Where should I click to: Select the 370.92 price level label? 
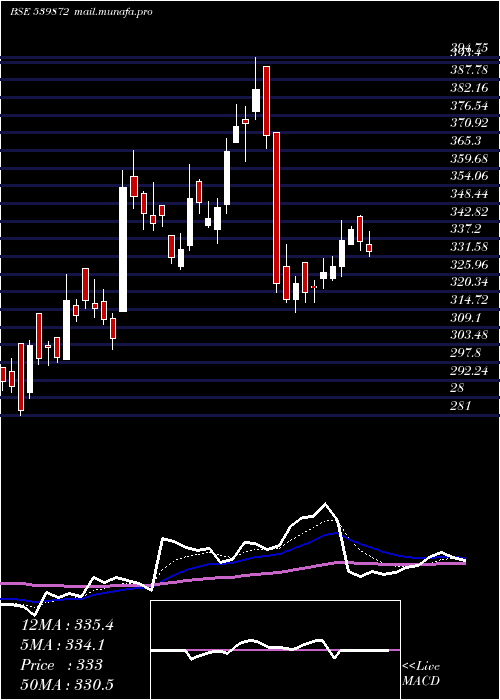469,123
